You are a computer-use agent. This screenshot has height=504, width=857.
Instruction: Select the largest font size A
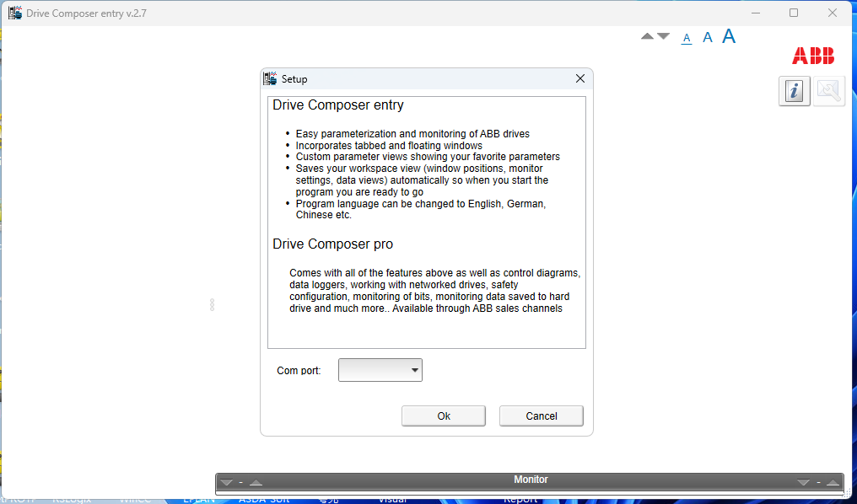729,36
